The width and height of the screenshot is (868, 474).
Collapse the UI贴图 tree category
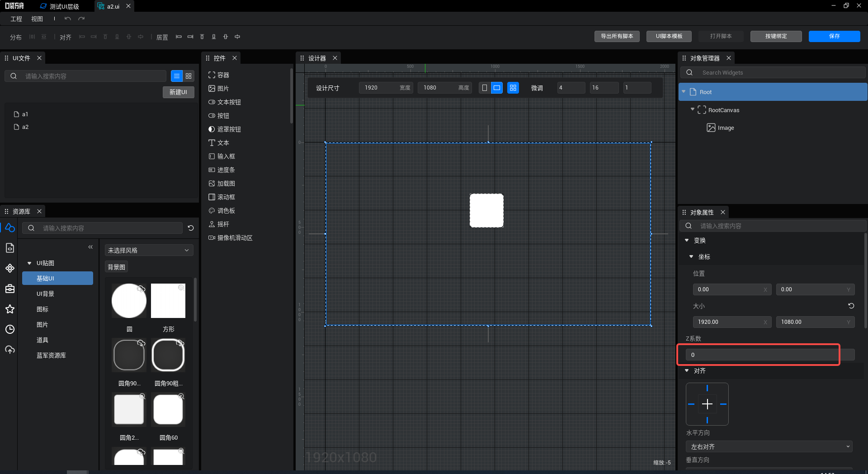29,263
